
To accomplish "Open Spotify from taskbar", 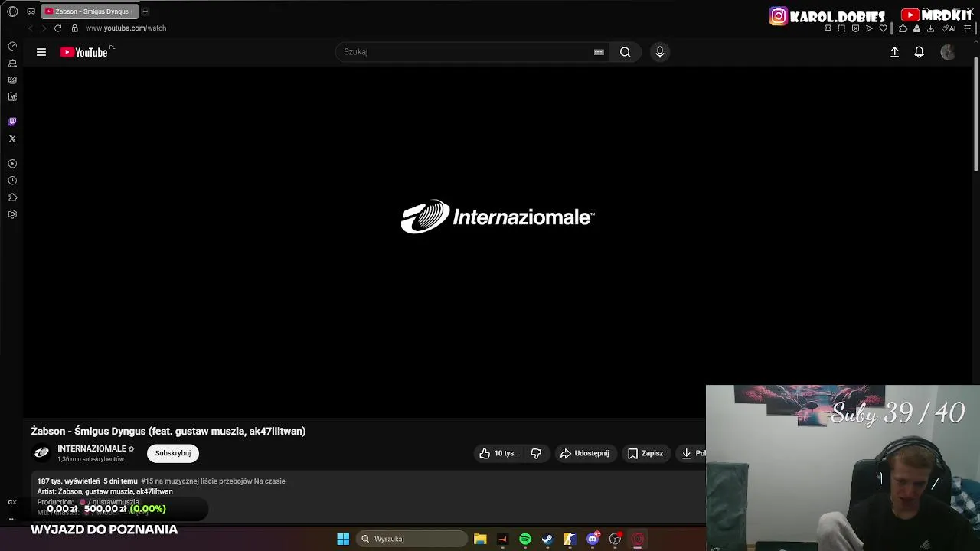I will (525, 539).
